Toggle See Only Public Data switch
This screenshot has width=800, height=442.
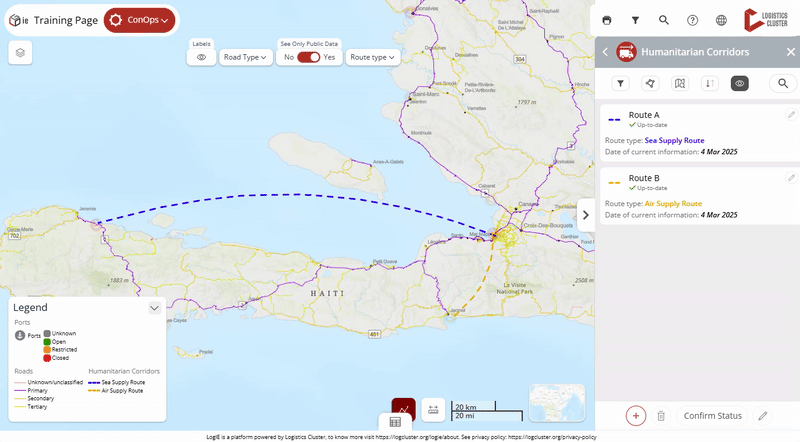coord(308,57)
